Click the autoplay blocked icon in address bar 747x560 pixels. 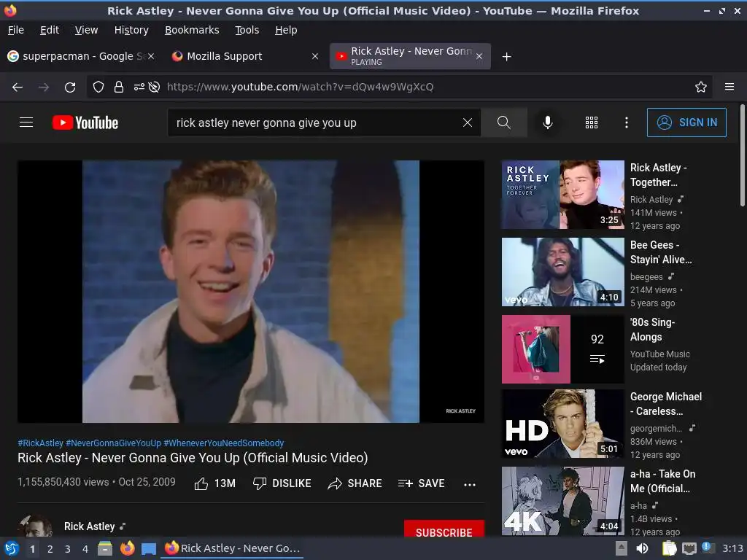(x=154, y=87)
